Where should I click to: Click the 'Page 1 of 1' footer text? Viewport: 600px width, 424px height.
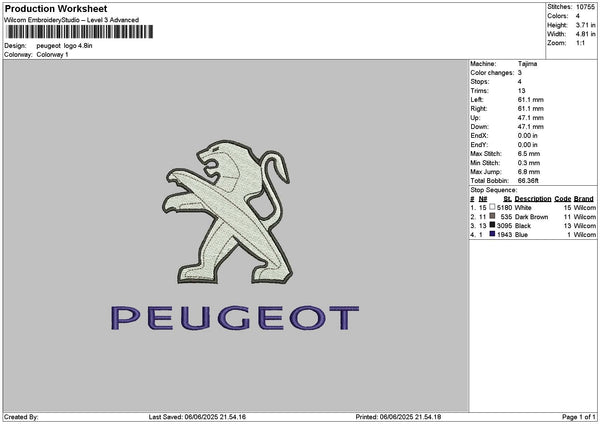pyautogui.click(x=579, y=417)
